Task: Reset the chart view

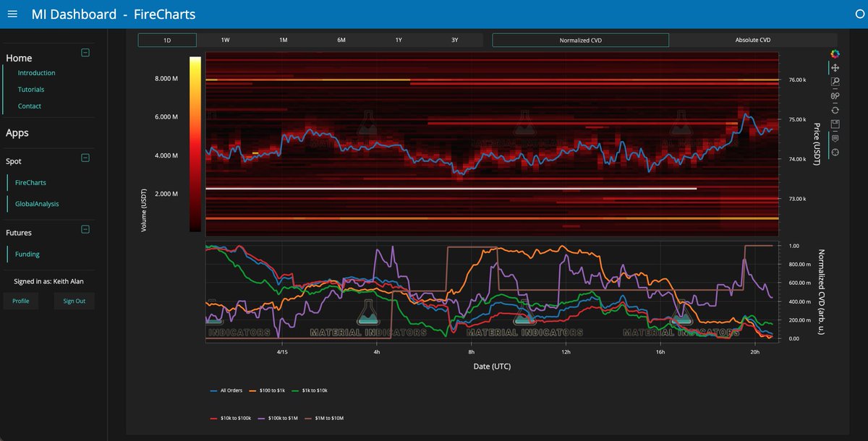Action: click(x=835, y=110)
